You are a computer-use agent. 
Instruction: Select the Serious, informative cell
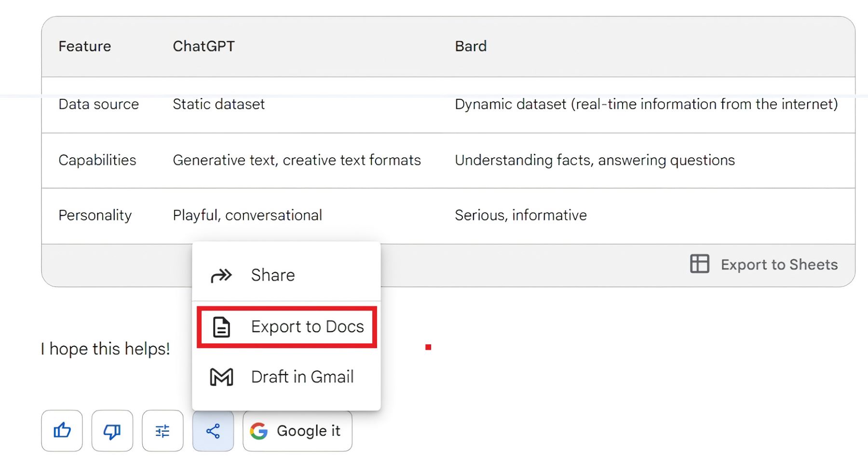[521, 215]
